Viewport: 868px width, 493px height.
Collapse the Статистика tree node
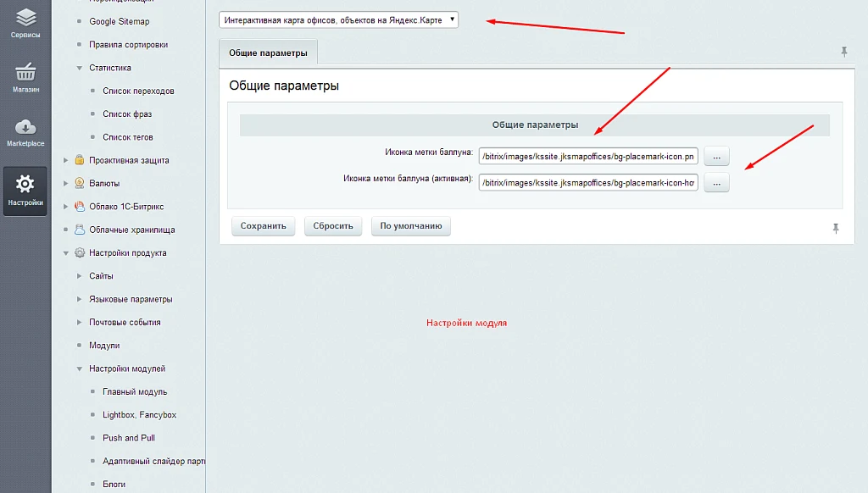coord(79,68)
